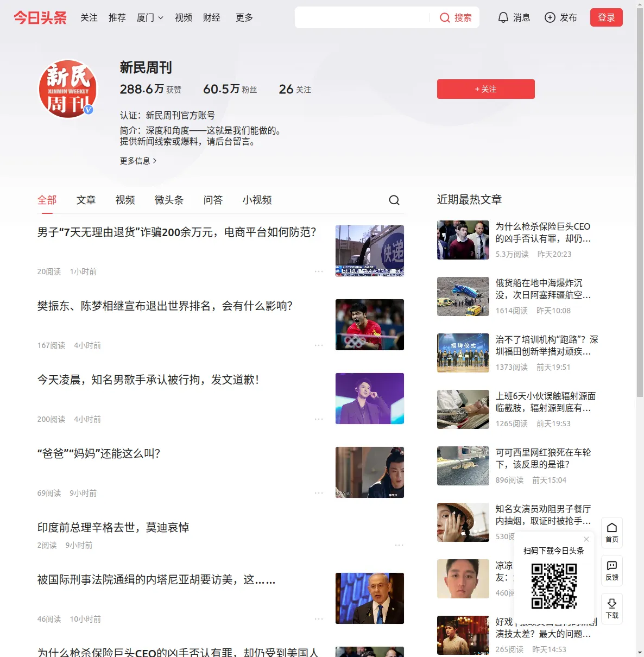The height and width of the screenshot is (657, 644).
Task: Click the red 登录 button
Action: click(607, 17)
